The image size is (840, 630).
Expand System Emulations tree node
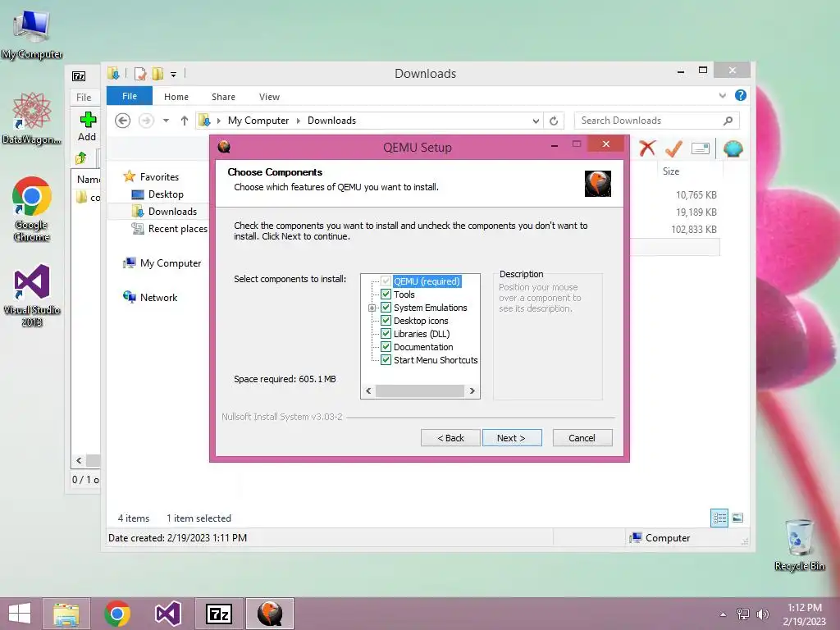tap(372, 308)
